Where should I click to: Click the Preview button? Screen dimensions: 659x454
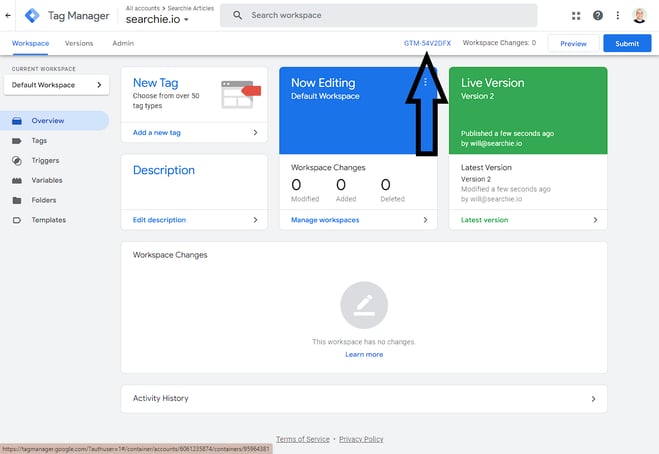[573, 44]
